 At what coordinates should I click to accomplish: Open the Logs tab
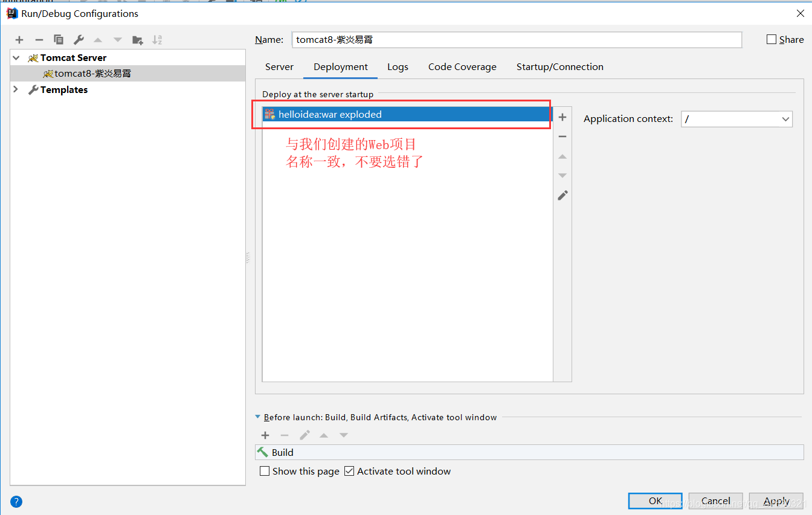tap(398, 67)
